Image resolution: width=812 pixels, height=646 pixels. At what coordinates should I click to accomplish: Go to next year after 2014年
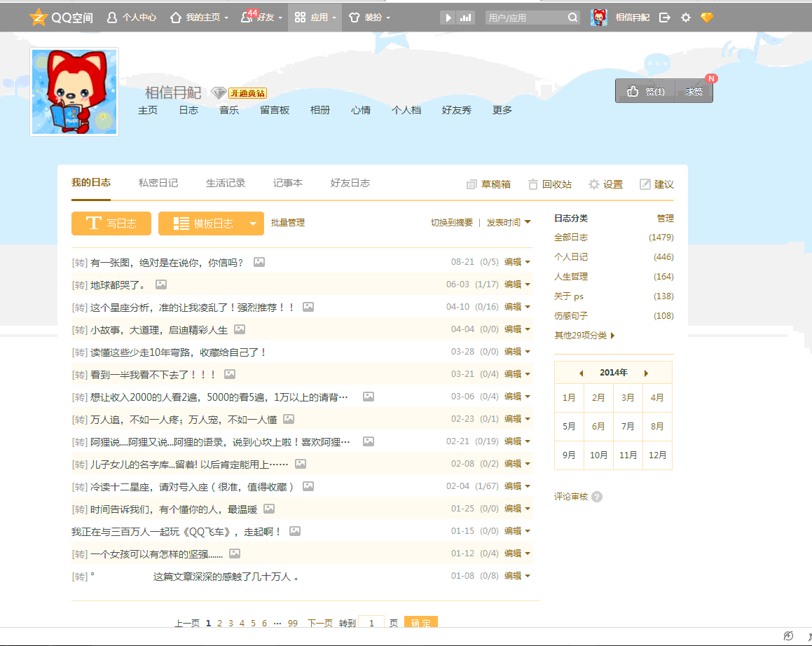point(646,373)
